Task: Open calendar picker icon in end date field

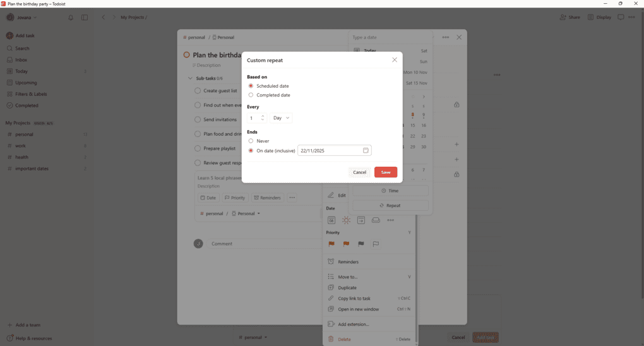Action: click(366, 150)
